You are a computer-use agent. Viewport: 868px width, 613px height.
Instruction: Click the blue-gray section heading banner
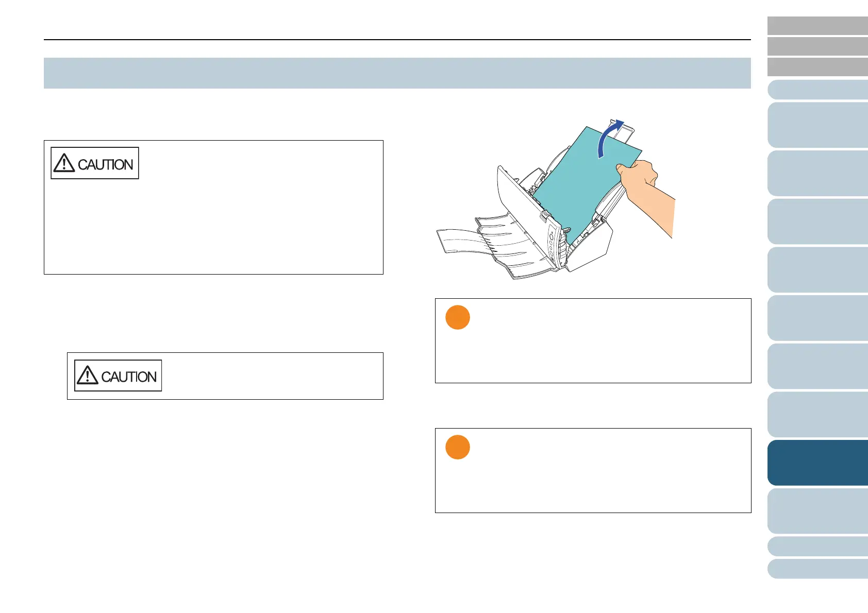[397, 73]
